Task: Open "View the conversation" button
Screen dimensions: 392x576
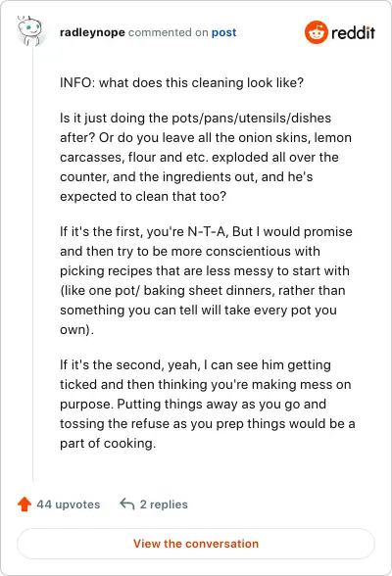Action: [x=196, y=544]
